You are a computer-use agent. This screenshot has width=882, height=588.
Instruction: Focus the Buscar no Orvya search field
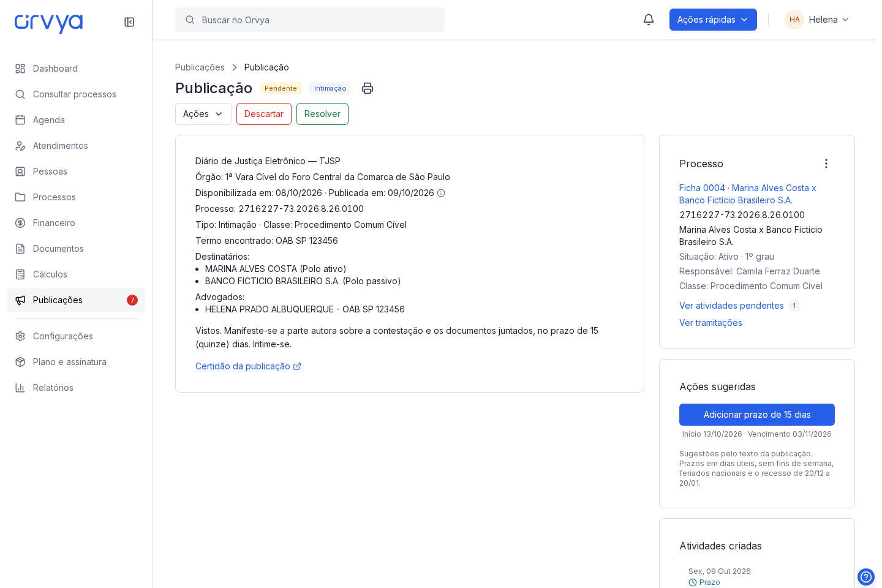[x=310, y=20]
